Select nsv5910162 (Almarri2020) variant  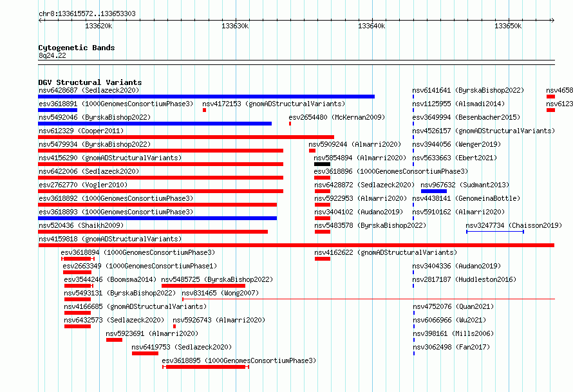[458, 212]
